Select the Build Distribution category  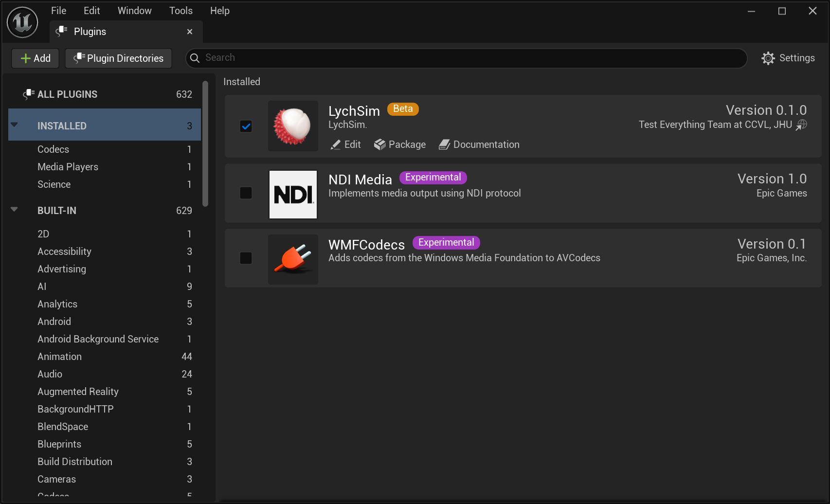(x=105, y=462)
